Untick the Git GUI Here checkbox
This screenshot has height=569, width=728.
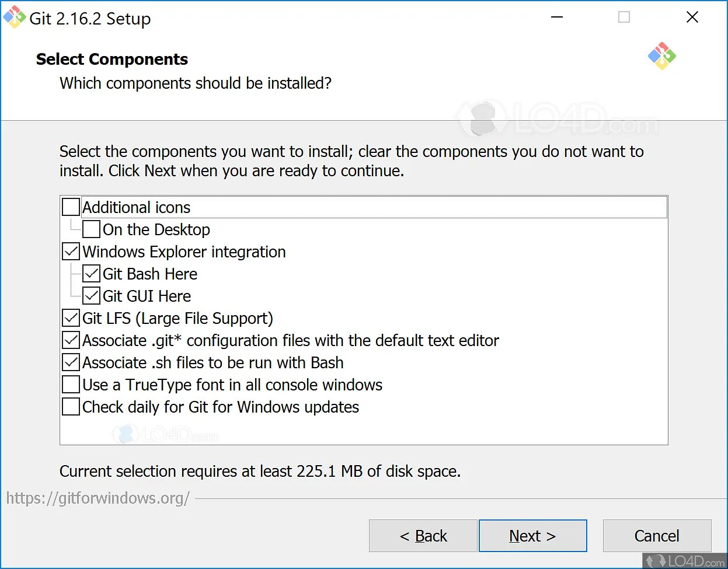click(x=92, y=296)
